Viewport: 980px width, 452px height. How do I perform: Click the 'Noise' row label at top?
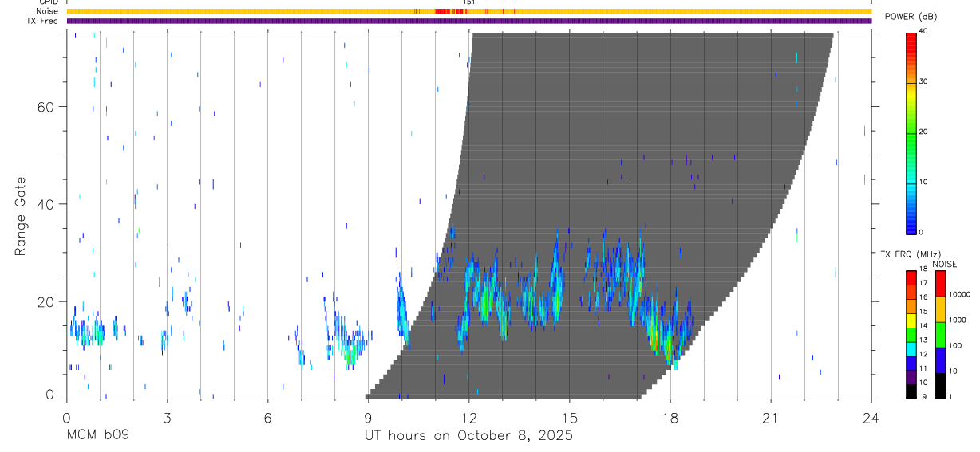coord(49,11)
